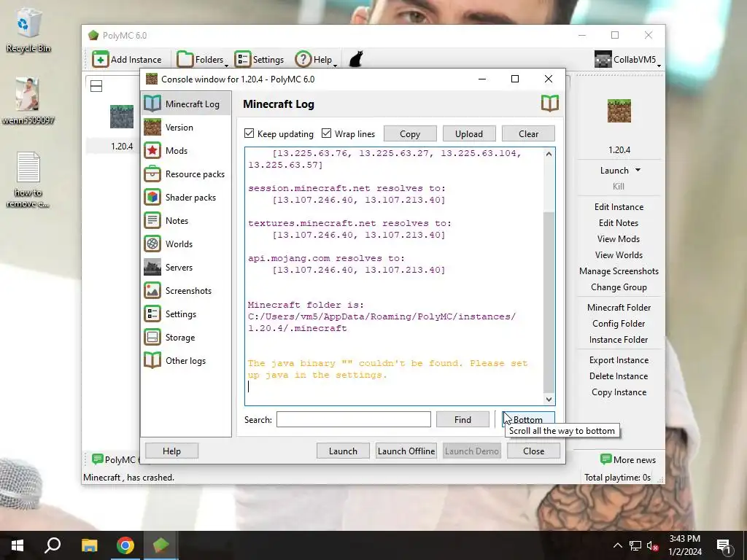Open the Notes page icon
This screenshot has width=747, height=560.
pyautogui.click(x=152, y=220)
